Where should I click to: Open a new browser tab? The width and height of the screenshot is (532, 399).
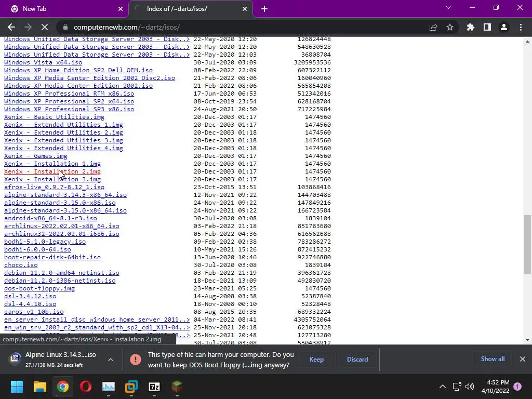[264, 9]
